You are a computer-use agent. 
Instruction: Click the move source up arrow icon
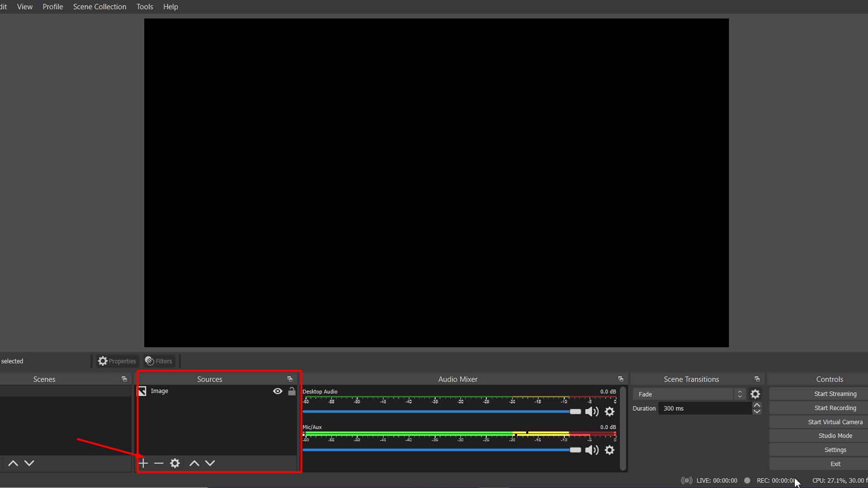click(193, 463)
